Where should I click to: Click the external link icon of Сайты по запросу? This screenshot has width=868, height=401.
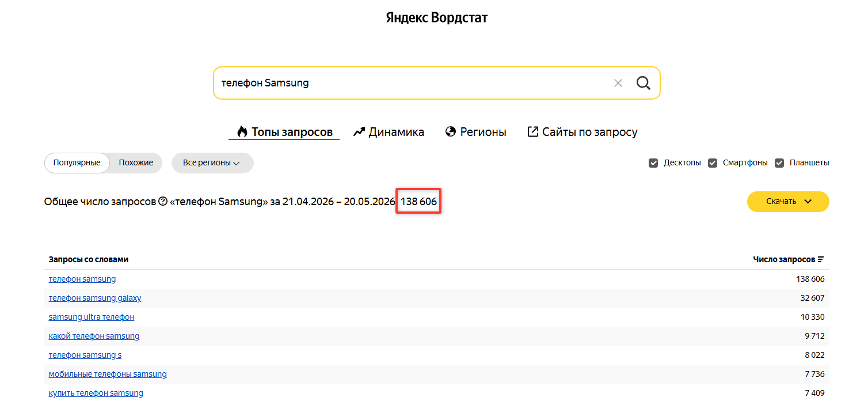point(533,132)
